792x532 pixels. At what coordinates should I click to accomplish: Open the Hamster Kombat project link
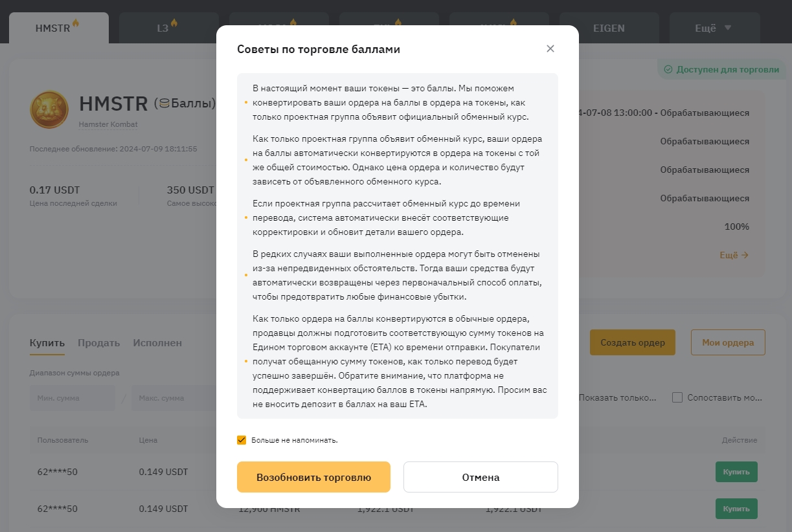pyautogui.click(x=108, y=124)
